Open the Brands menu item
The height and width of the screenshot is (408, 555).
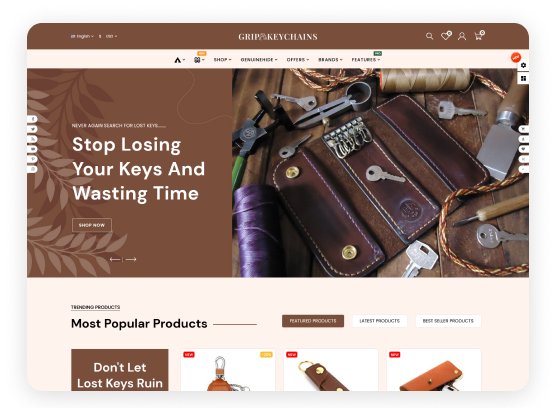(x=330, y=60)
